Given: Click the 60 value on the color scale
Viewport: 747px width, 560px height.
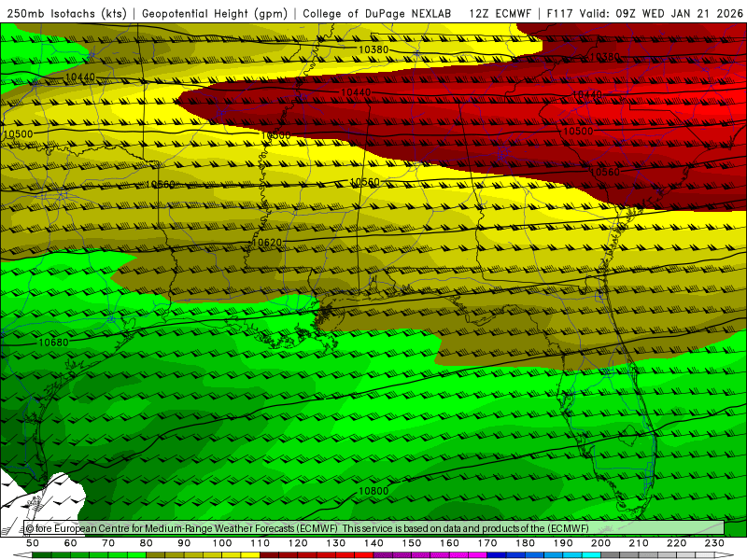Looking at the screenshot, I should tap(70, 543).
